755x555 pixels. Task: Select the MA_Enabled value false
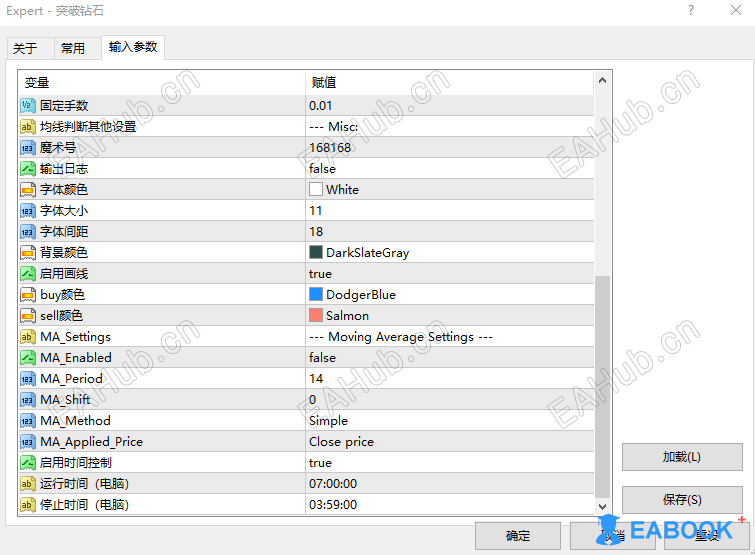[x=322, y=358]
